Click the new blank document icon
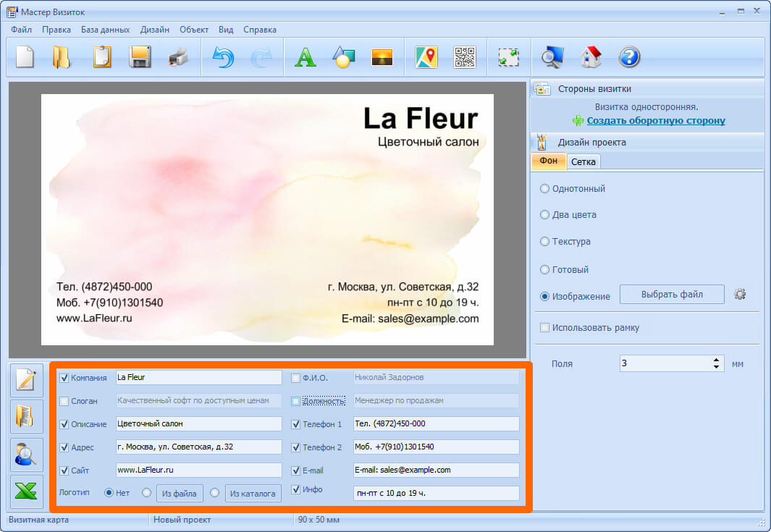This screenshot has height=532, width=771. (25, 57)
